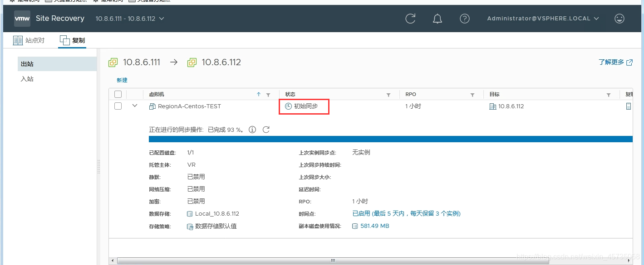The width and height of the screenshot is (644, 265).
Task: Select the 复制 tab
Action: click(x=72, y=40)
